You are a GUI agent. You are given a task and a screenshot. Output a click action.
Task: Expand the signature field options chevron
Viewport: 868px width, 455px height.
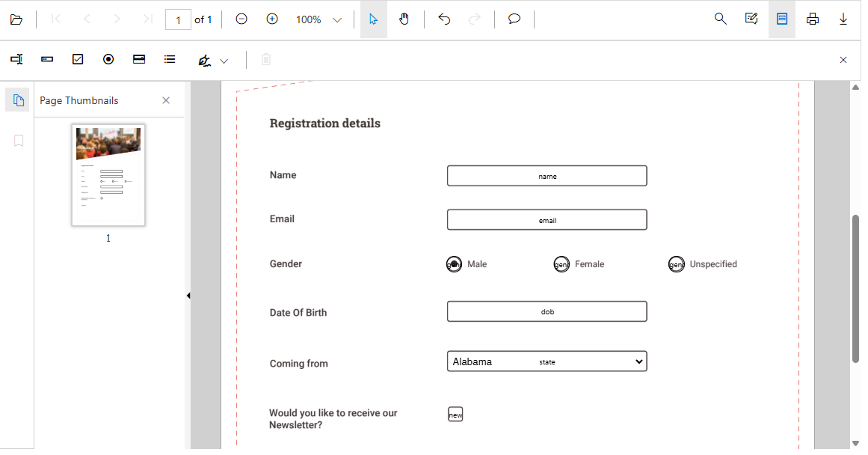pyautogui.click(x=223, y=59)
